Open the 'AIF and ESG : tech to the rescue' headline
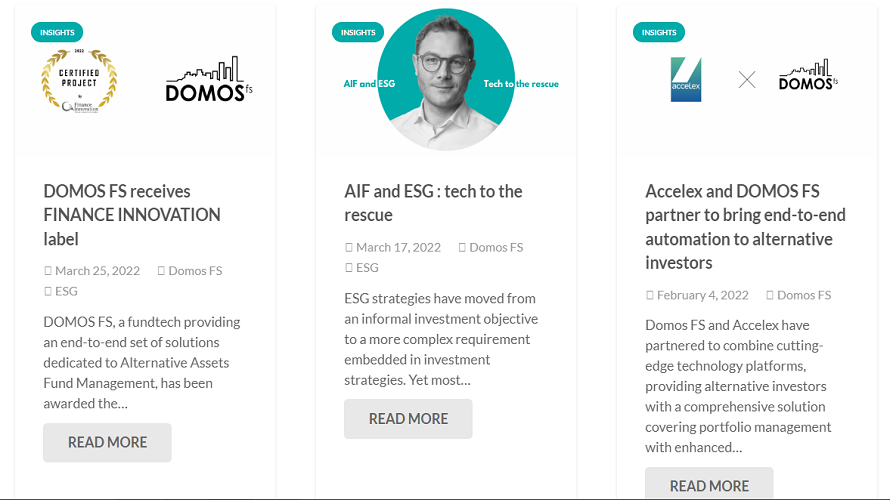 433,203
